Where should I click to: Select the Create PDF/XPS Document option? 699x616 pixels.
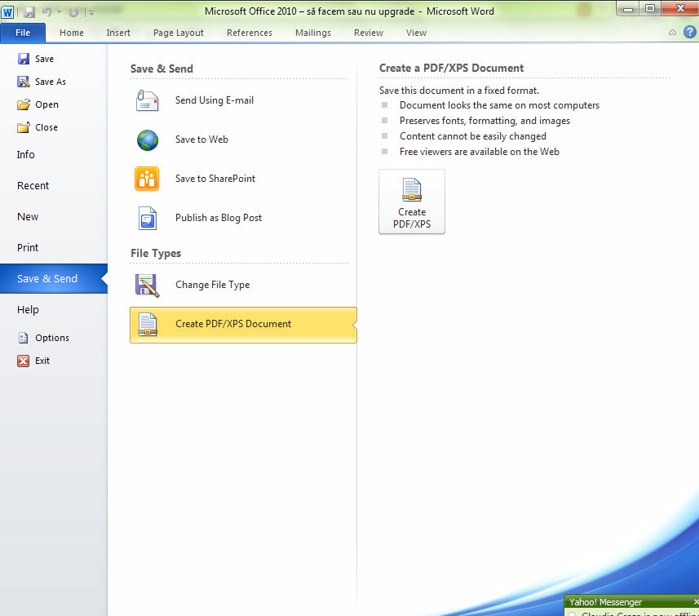pos(243,324)
